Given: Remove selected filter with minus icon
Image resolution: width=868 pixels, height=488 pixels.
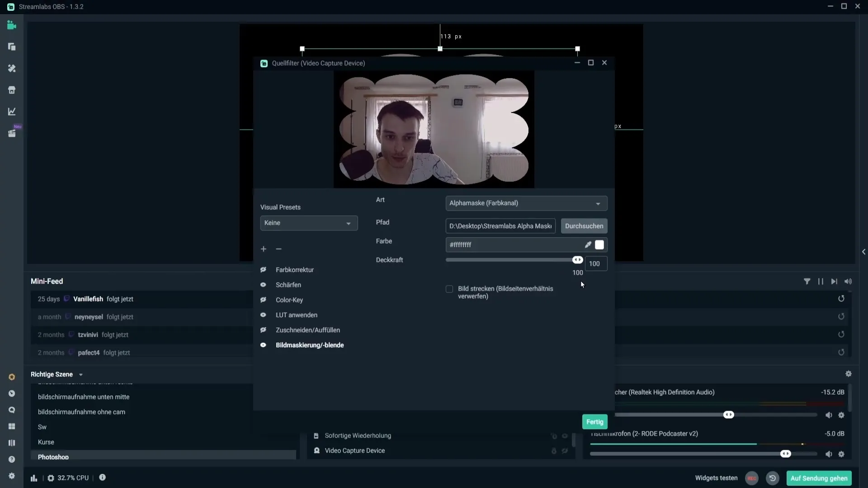Looking at the screenshot, I should tap(278, 249).
